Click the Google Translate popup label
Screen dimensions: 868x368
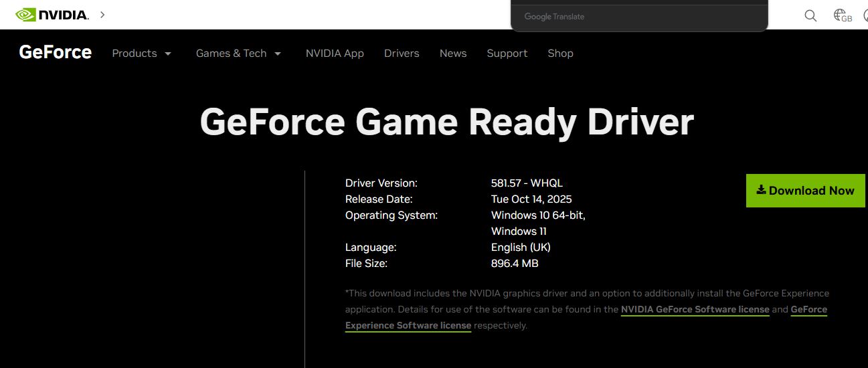click(554, 17)
